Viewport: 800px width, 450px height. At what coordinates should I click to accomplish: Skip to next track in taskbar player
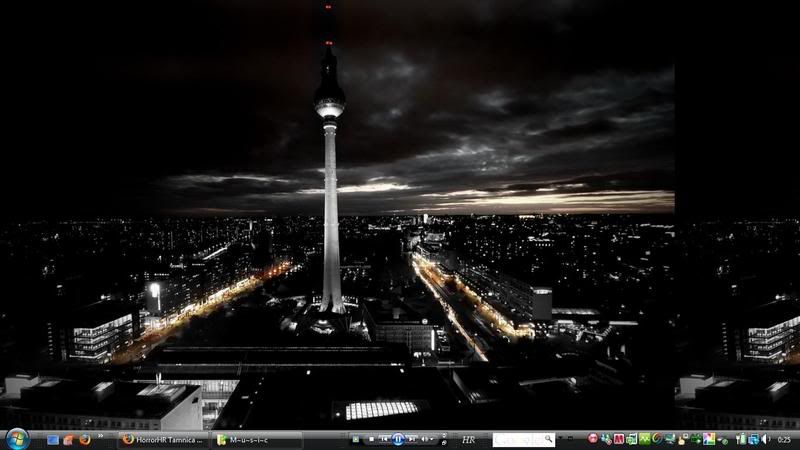tap(411, 439)
